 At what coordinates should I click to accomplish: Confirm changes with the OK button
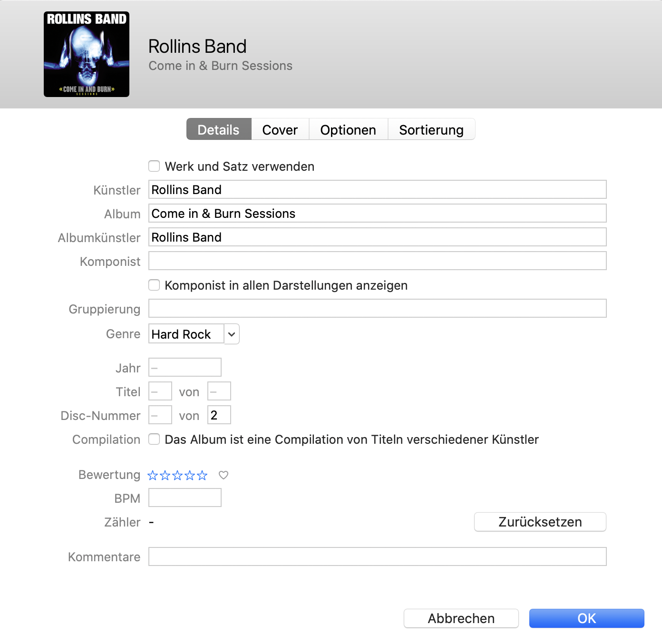(587, 618)
